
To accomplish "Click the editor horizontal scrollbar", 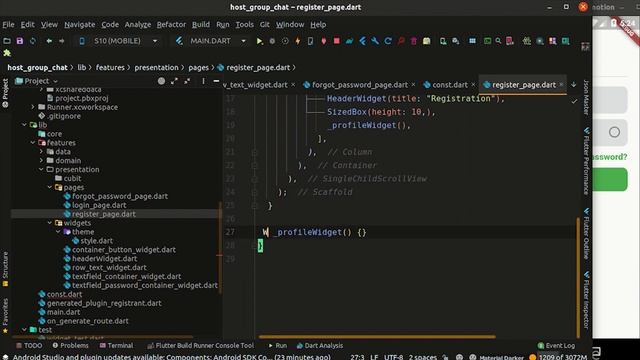I will pyautogui.click(x=377, y=337).
